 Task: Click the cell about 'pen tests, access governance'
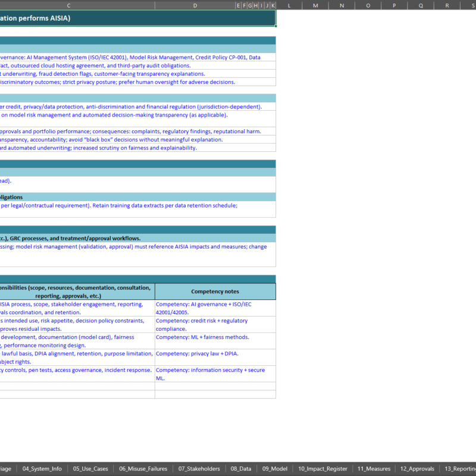[x=77, y=374]
